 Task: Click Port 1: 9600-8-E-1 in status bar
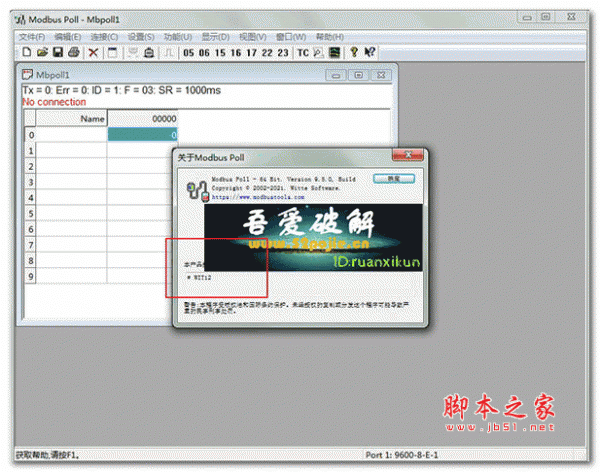pyautogui.click(x=401, y=455)
